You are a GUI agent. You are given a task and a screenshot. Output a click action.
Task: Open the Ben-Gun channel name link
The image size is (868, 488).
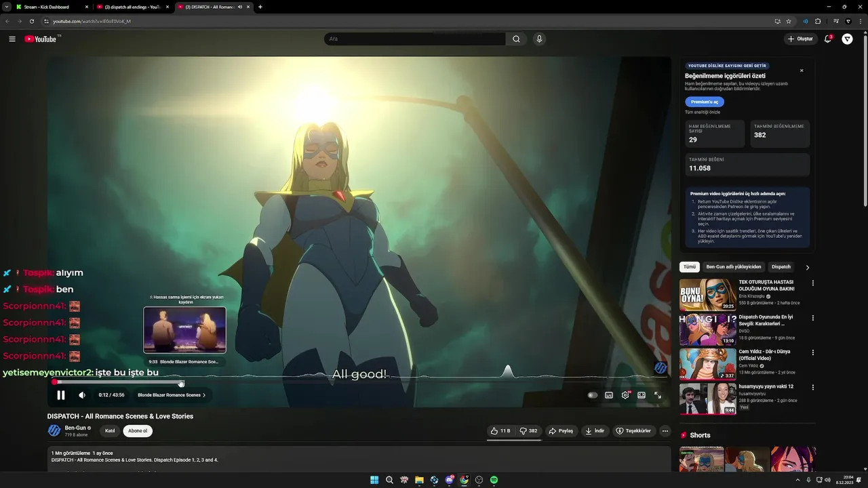(x=75, y=428)
